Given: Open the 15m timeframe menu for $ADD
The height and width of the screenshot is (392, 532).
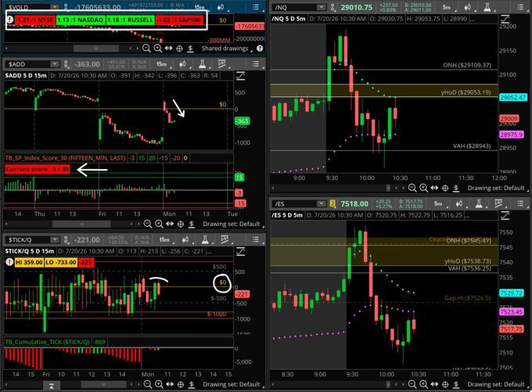Looking at the screenshot, I should coord(162,64).
